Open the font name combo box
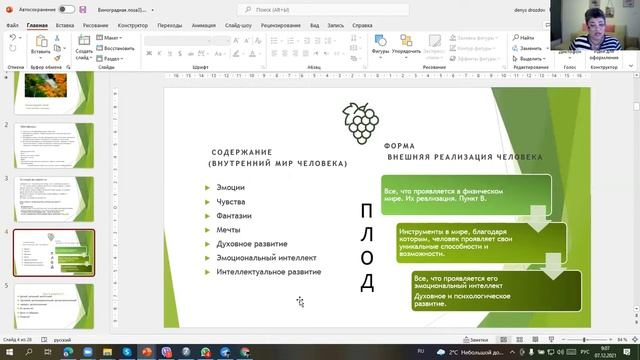The height and width of the screenshot is (360, 640). coord(178,41)
